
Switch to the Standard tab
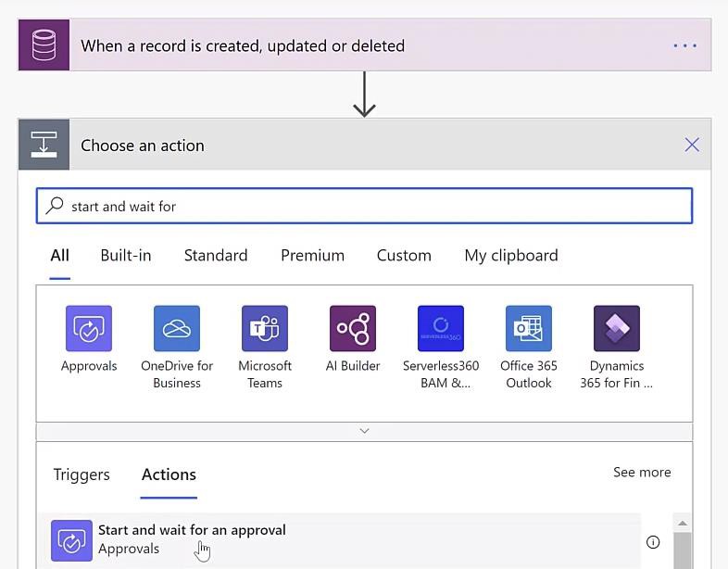point(216,256)
